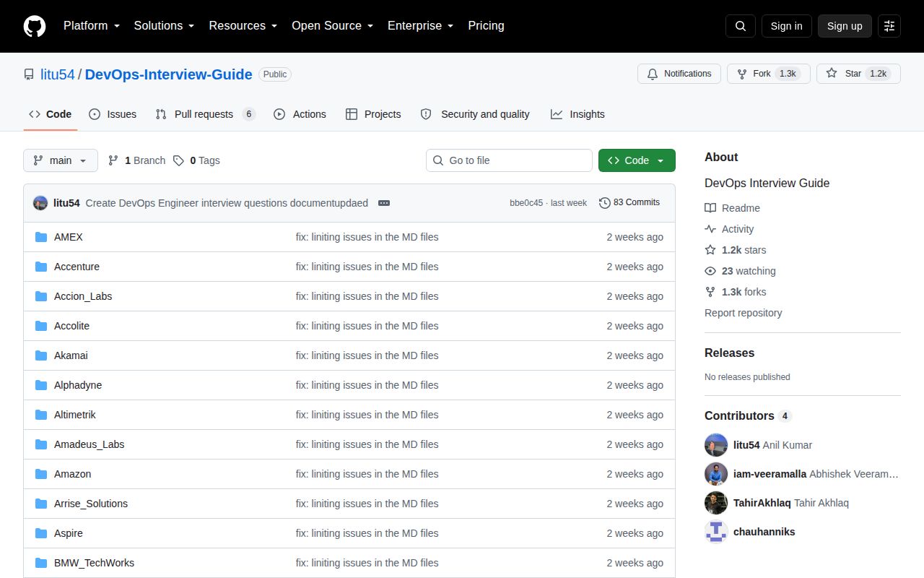
Task: Open the Platform dropdown menu
Action: (x=91, y=26)
